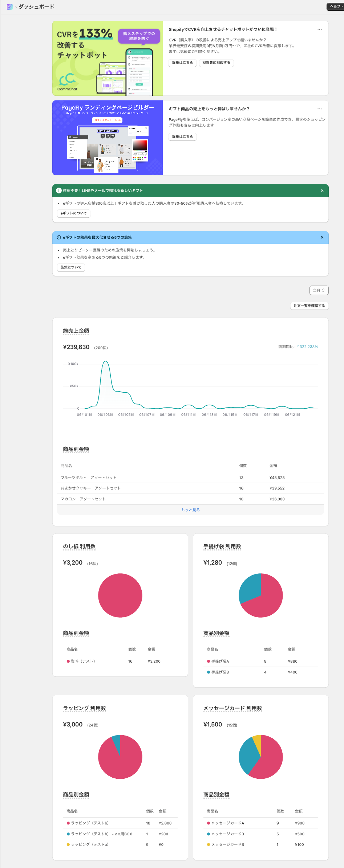This screenshot has width=344, height=868.
Task: Select the ラッピング（テストb） - △△用BOX row
Action: click(120, 834)
